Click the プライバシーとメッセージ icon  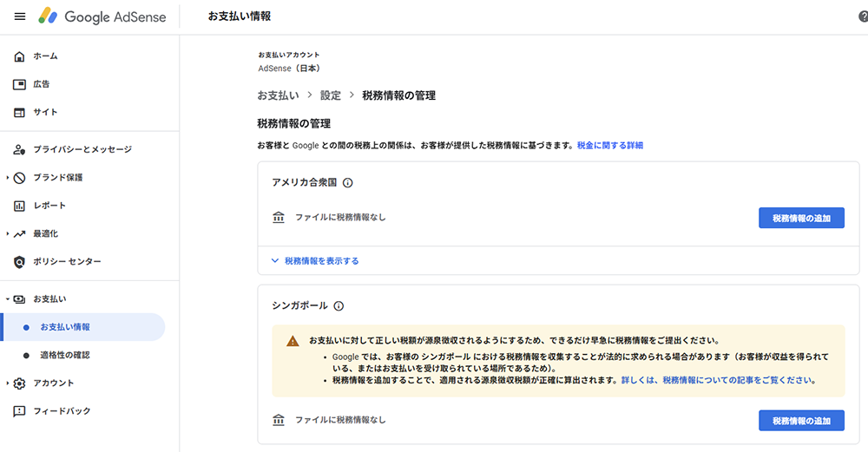coord(19,149)
